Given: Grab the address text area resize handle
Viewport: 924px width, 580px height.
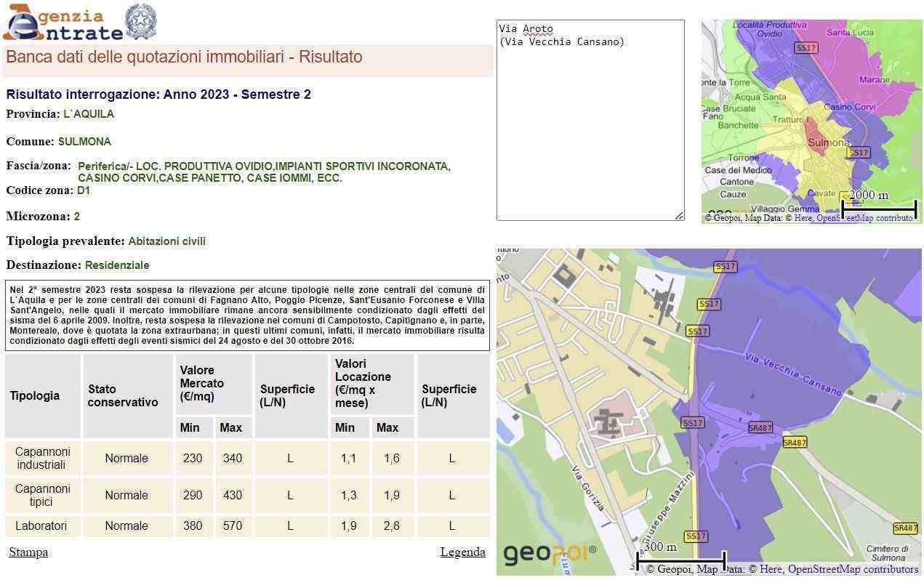Looking at the screenshot, I should point(679,215).
